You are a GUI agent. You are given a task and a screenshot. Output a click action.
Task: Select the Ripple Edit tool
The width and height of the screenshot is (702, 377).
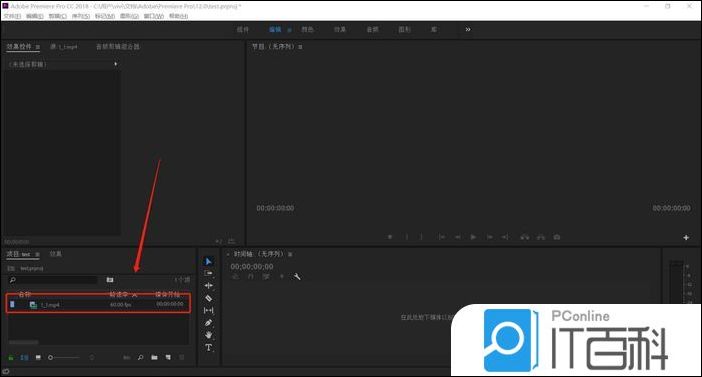click(x=209, y=286)
